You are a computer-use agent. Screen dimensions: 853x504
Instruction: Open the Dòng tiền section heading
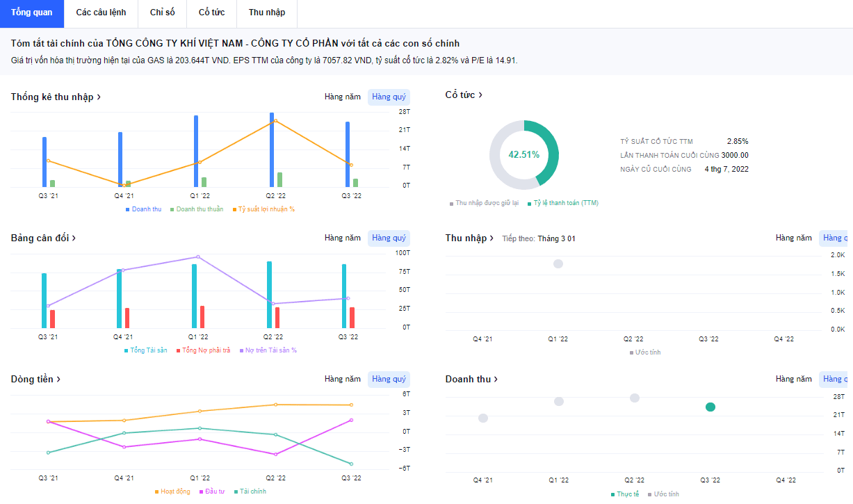[x=35, y=379]
